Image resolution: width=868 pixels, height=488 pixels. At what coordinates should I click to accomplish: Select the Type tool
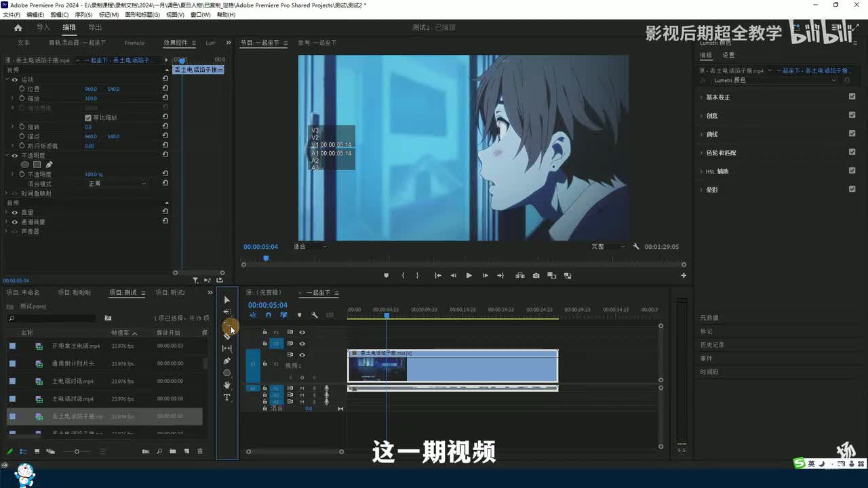click(226, 397)
